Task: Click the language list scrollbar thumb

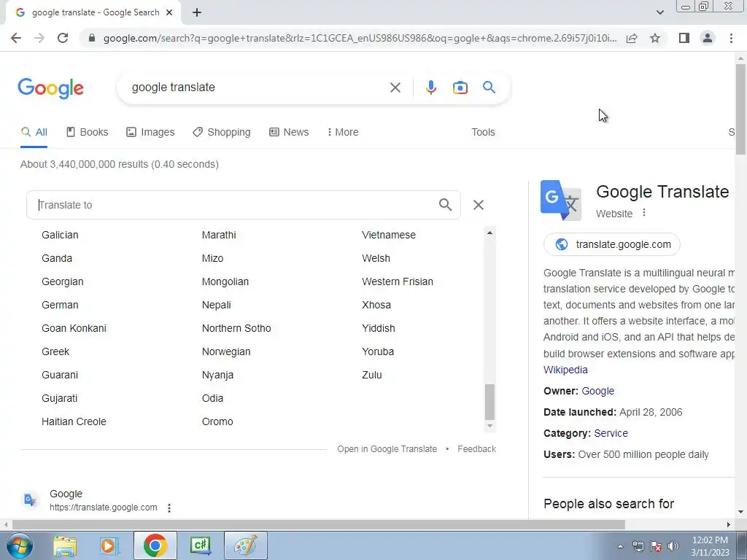Action: point(489,402)
